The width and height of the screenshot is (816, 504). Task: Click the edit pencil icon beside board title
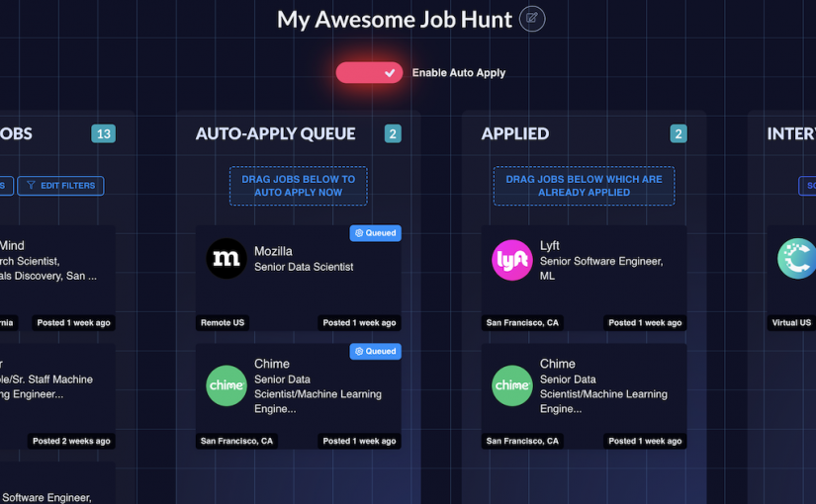(x=532, y=19)
